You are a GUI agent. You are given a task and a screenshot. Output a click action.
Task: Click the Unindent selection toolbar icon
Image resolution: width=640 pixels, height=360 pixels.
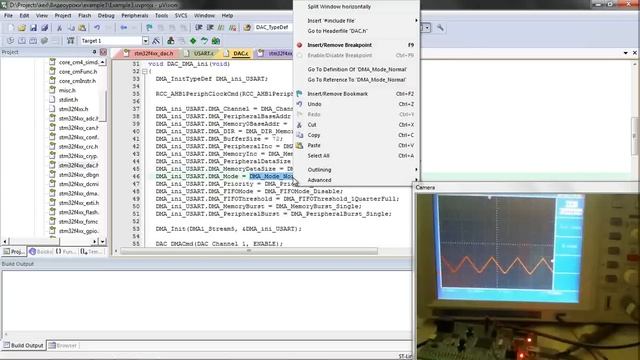[210, 28]
